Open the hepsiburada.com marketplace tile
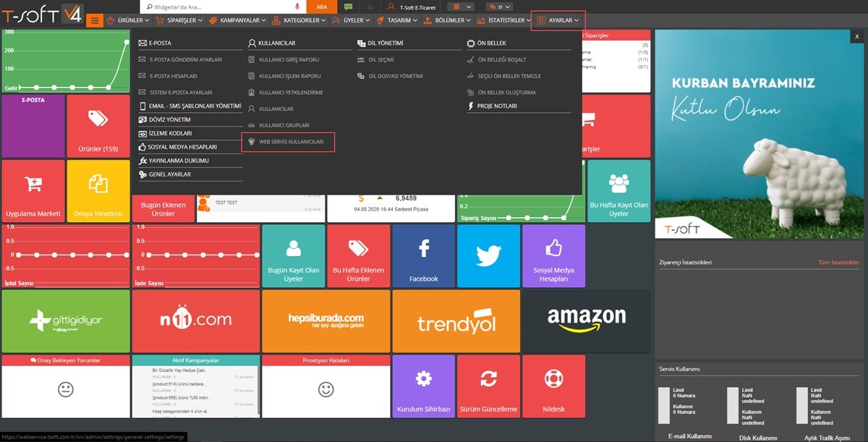This screenshot has height=442, width=868. [326, 321]
